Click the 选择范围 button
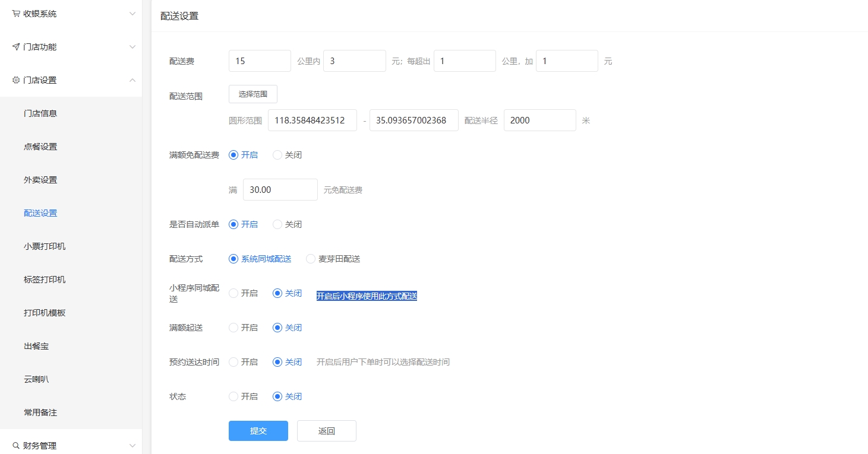 point(253,94)
